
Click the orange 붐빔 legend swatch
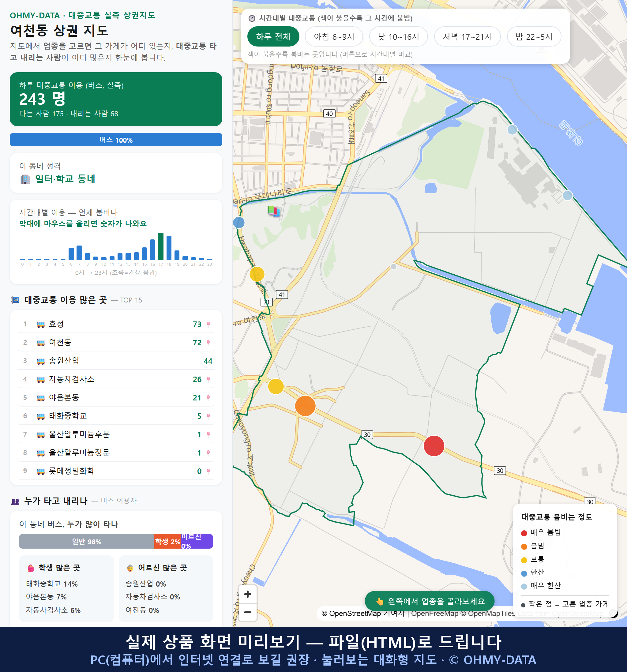tap(524, 546)
